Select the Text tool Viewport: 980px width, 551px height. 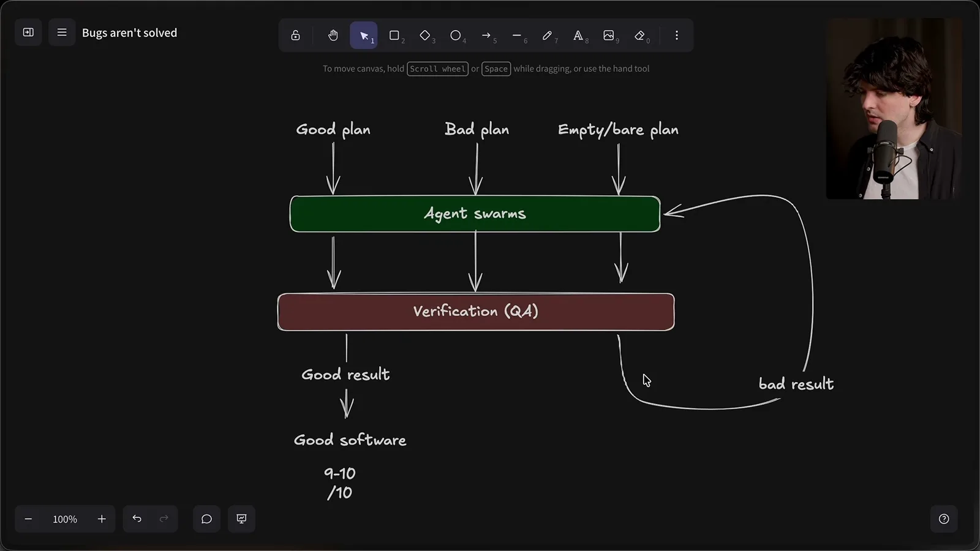578,36
